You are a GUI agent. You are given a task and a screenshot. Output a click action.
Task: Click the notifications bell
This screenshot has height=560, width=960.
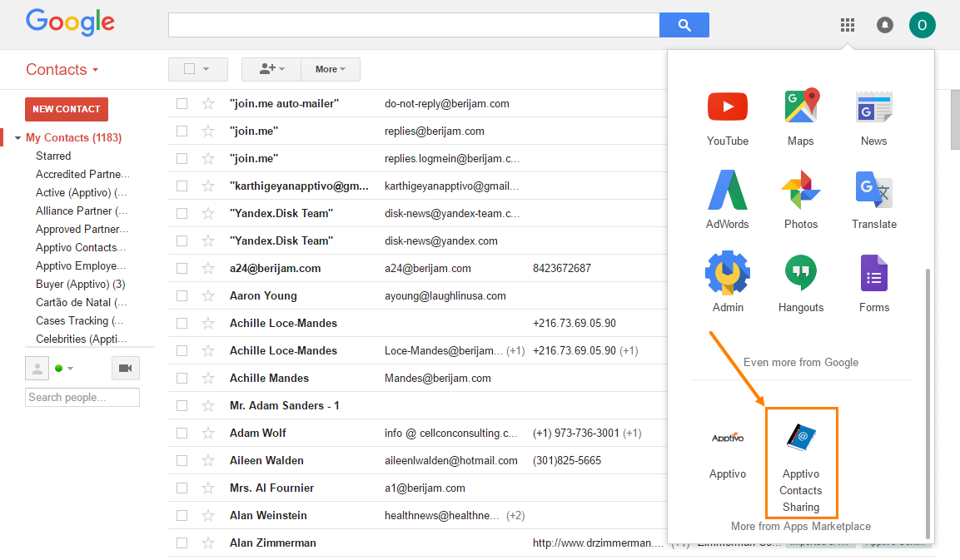(x=884, y=25)
